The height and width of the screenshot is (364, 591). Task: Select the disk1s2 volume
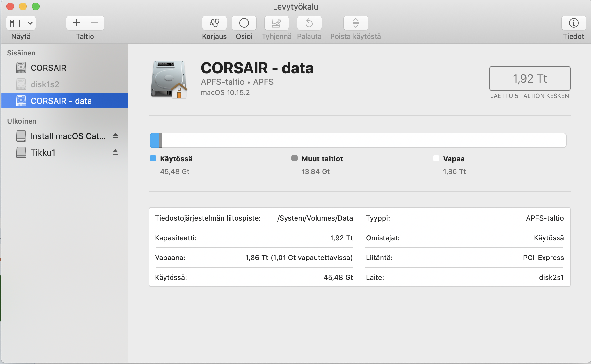64,84
